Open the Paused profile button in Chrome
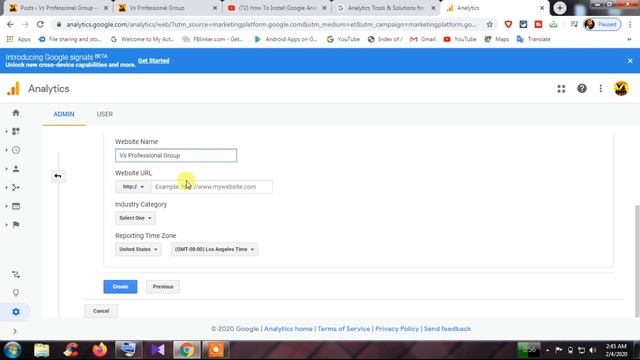 pos(602,24)
